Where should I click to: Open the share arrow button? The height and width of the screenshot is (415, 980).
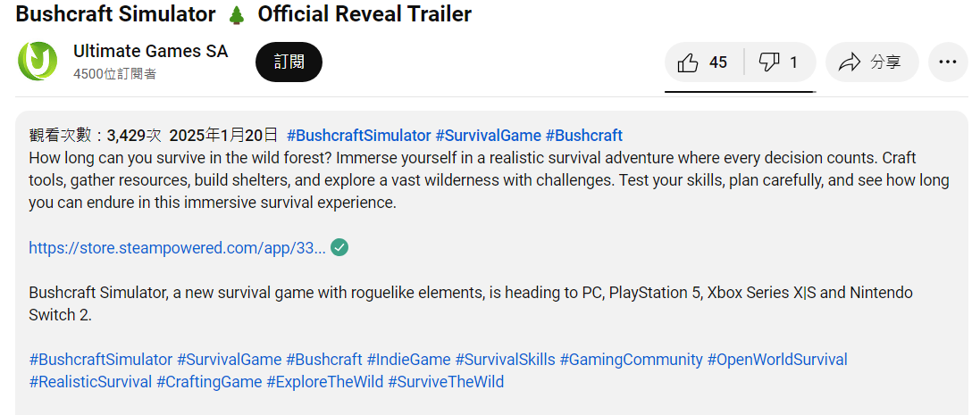(x=872, y=62)
